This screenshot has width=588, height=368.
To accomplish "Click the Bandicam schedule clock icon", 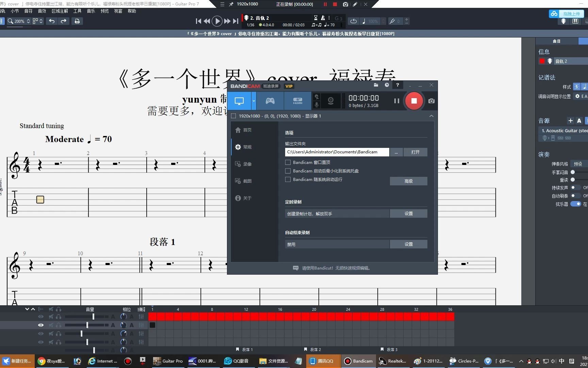I will (387, 85).
